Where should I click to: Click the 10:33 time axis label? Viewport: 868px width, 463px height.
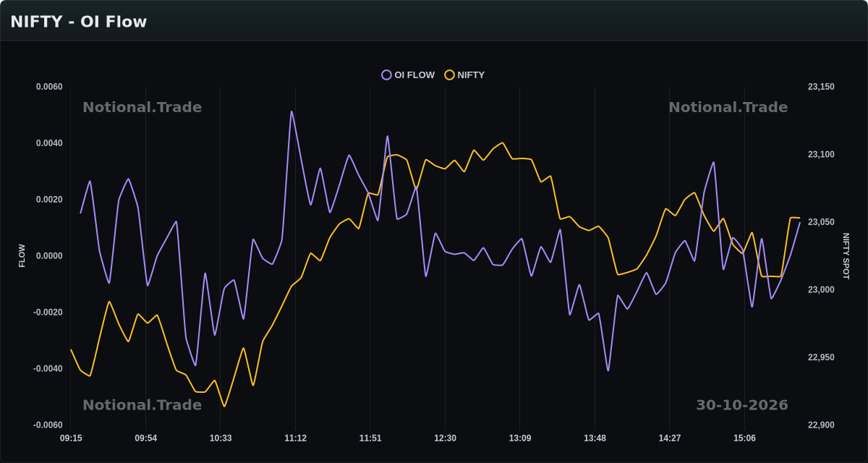(221, 438)
